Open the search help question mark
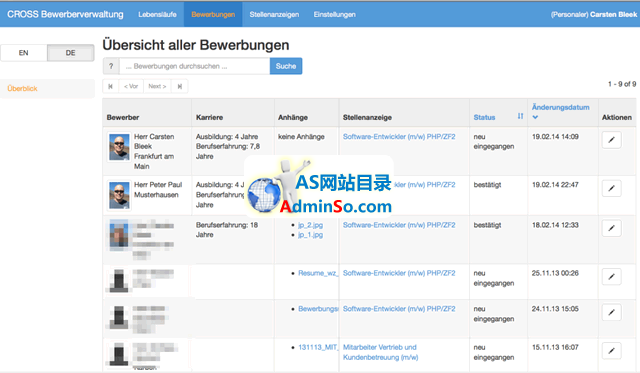This screenshot has height=373, width=640. [111, 66]
